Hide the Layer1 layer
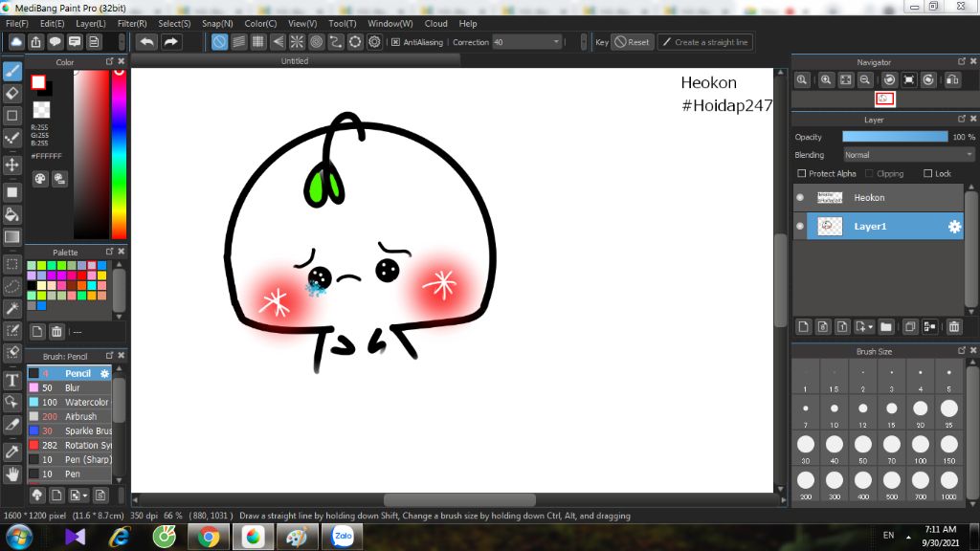The height and width of the screenshot is (551, 980). tap(800, 226)
